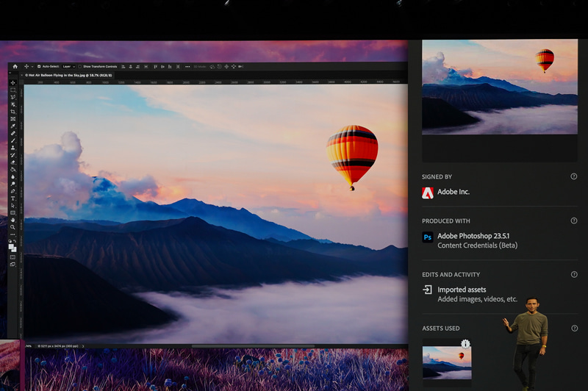Close the Hot Air Balloon document tab
The height and width of the screenshot is (391, 588).
coord(22,76)
